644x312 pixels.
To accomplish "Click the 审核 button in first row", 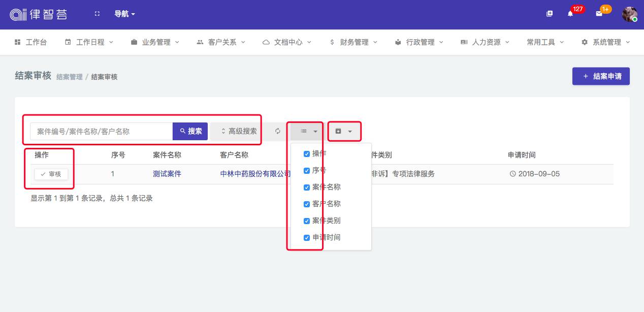I will [51, 174].
